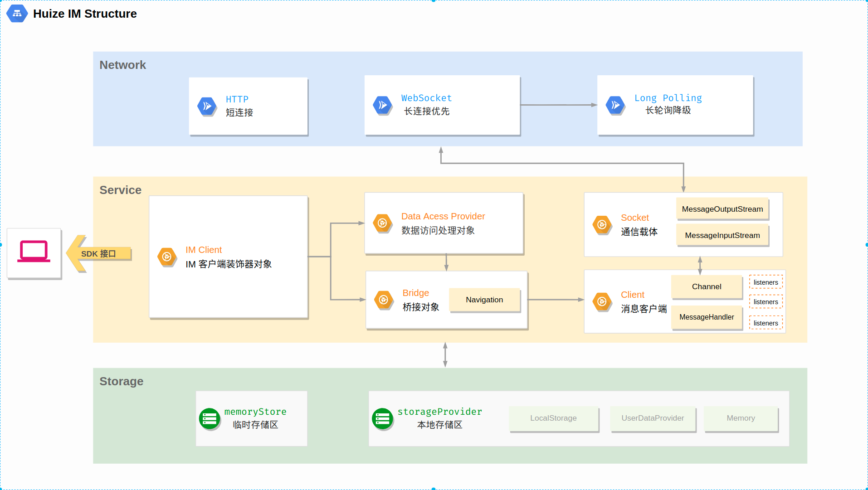This screenshot has width=868, height=490.
Task: Click the LocalStorage box
Action: pyautogui.click(x=553, y=418)
